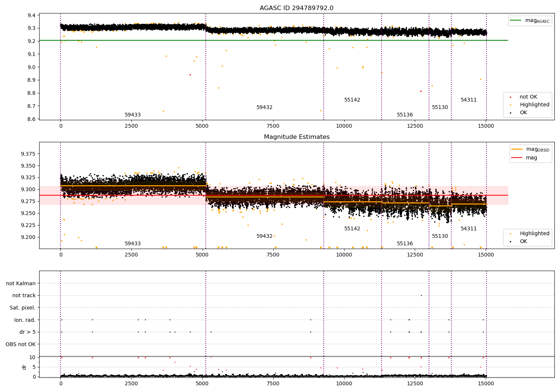
Task: Click x-axis tick 12500 under the bottom plot
Action: (x=415, y=383)
